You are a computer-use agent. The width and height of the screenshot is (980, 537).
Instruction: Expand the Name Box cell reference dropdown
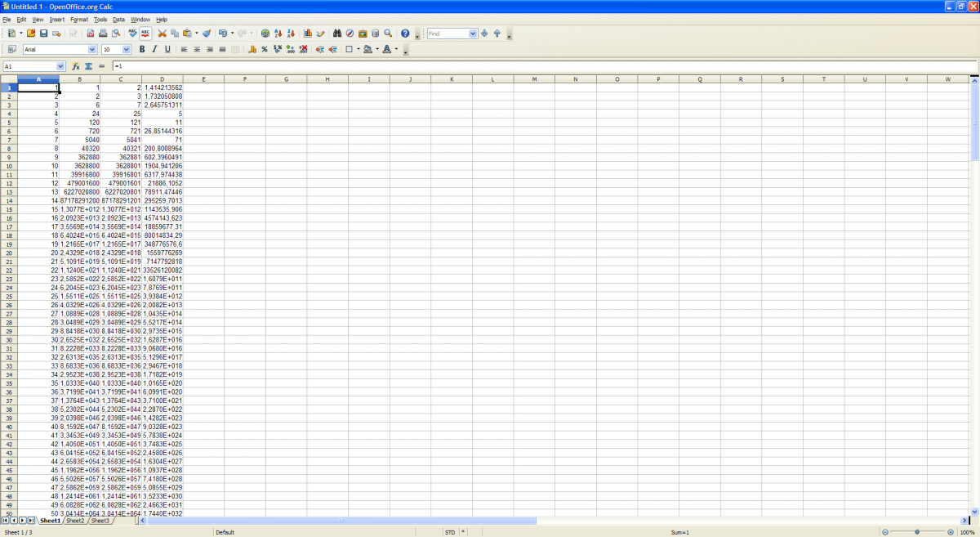point(60,66)
